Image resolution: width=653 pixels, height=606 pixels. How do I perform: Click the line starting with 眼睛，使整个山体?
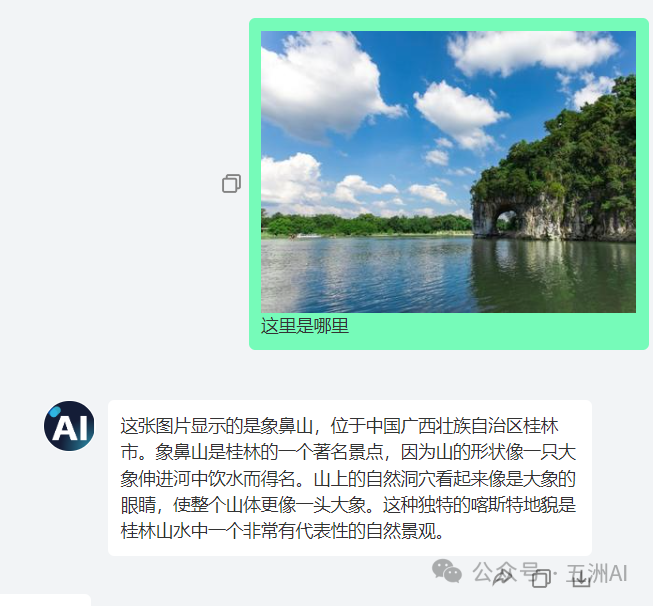(348, 505)
